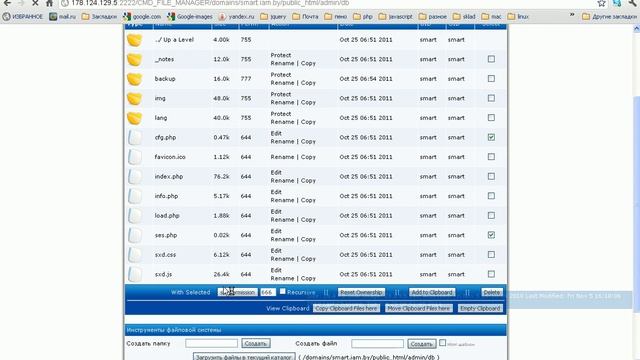This screenshot has height=360, width=640.
Task: Click the Empty Clipboard button
Action: [480, 309]
